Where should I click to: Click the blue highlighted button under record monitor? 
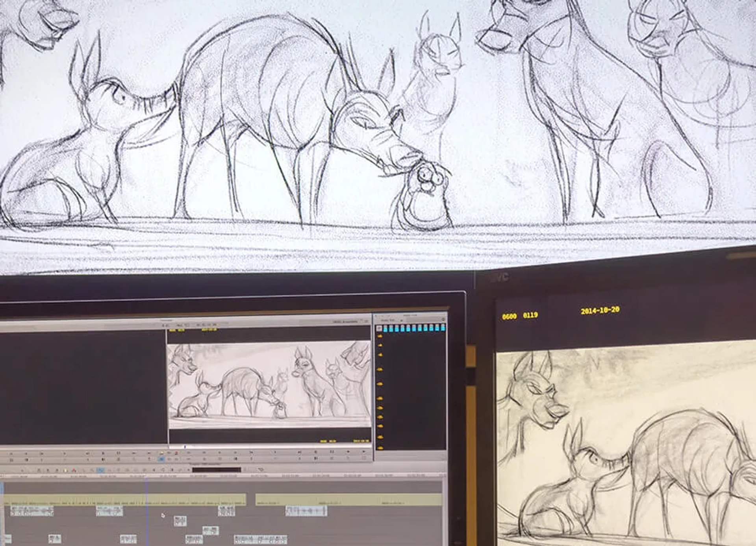tap(161, 459)
